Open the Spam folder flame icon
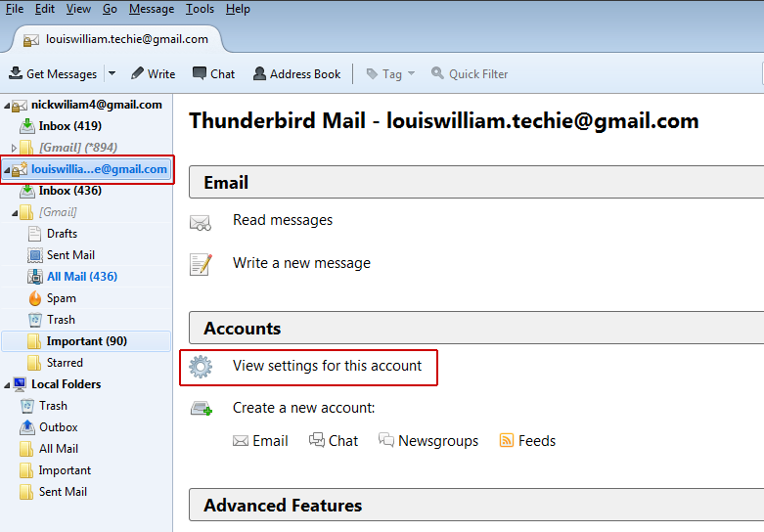 (34, 298)
